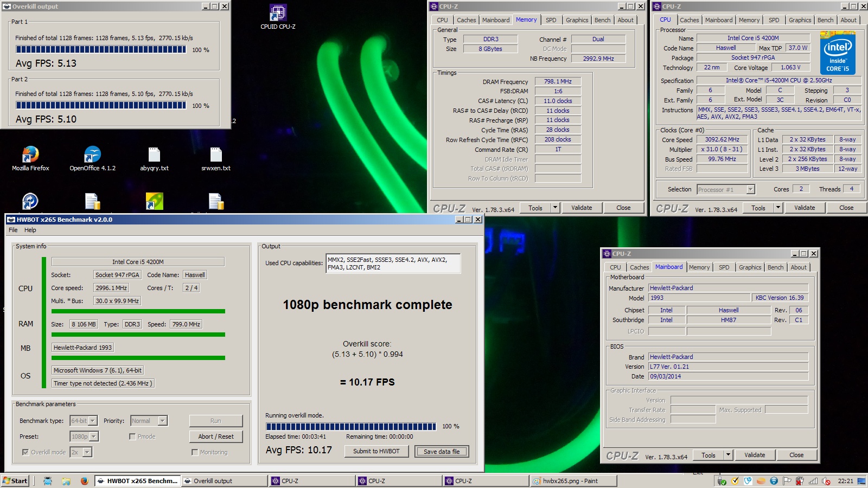Open the File menu in HWBOT x265
This screenshot has height=488, width=868.
pos(13,230)
